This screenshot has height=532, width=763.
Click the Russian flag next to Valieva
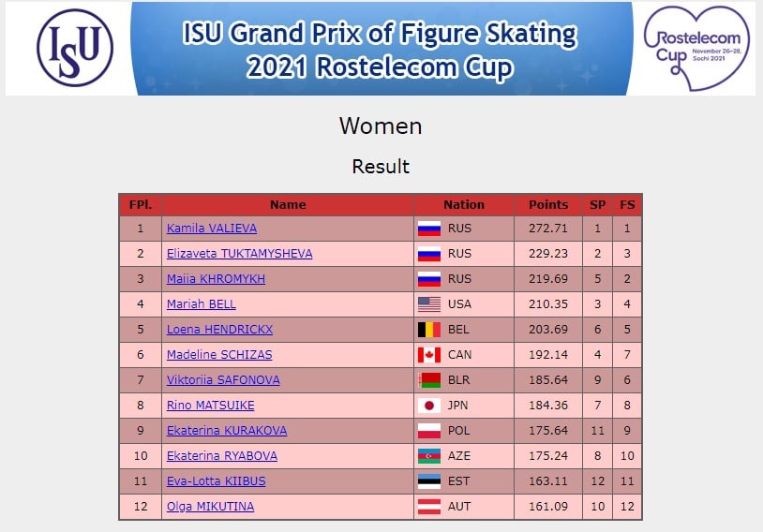coord(429,229)
